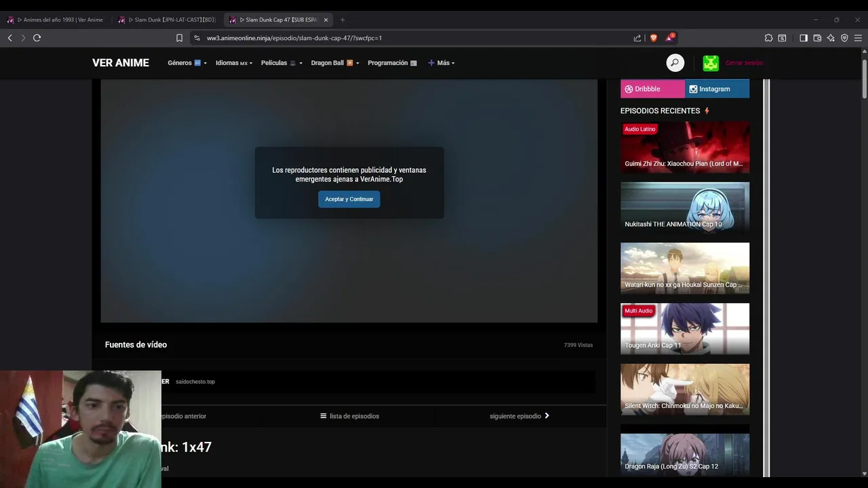Open the search tabs icon in toolbar
The height and width of the screenshot is (488, 868).
coord(782,38)
